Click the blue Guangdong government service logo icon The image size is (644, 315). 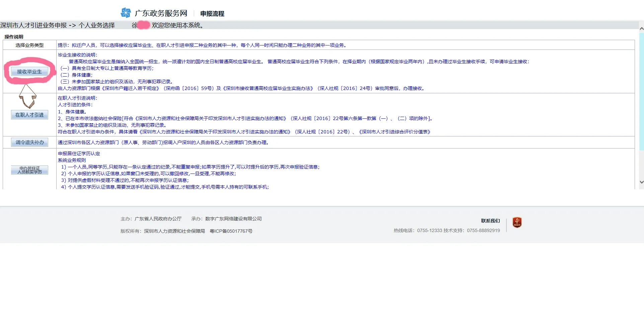click(126, 13)
